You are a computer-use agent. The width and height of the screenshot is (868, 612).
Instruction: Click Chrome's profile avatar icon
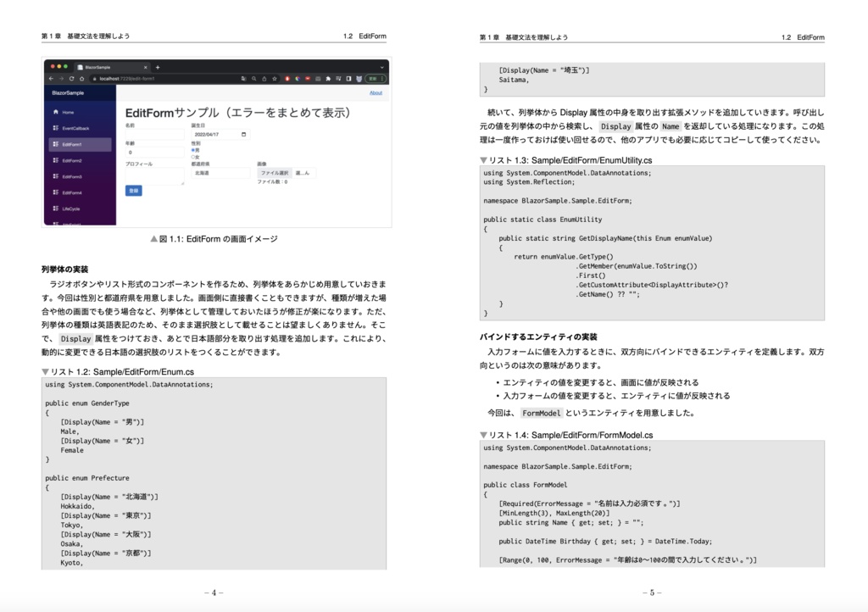[359, 79]
